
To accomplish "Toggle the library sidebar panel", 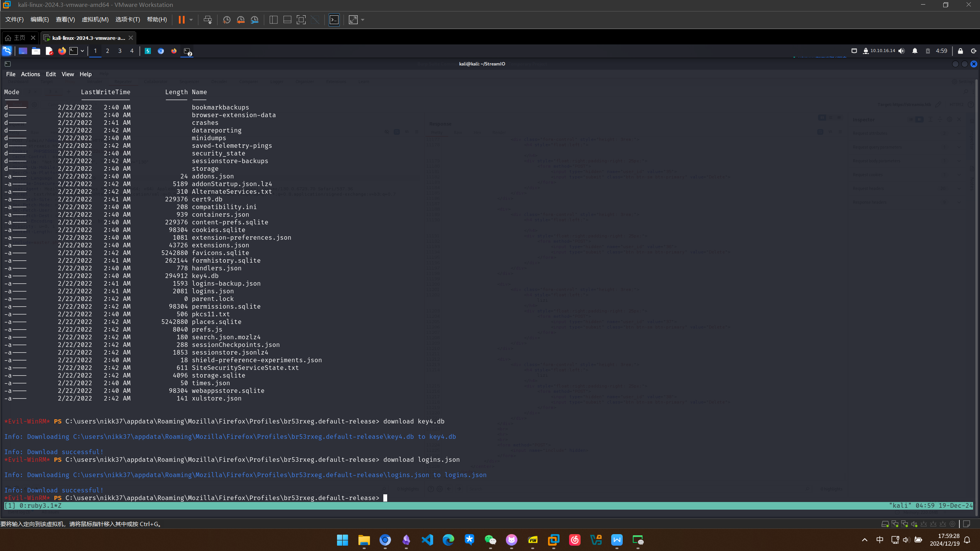I will tap(273, 20).
